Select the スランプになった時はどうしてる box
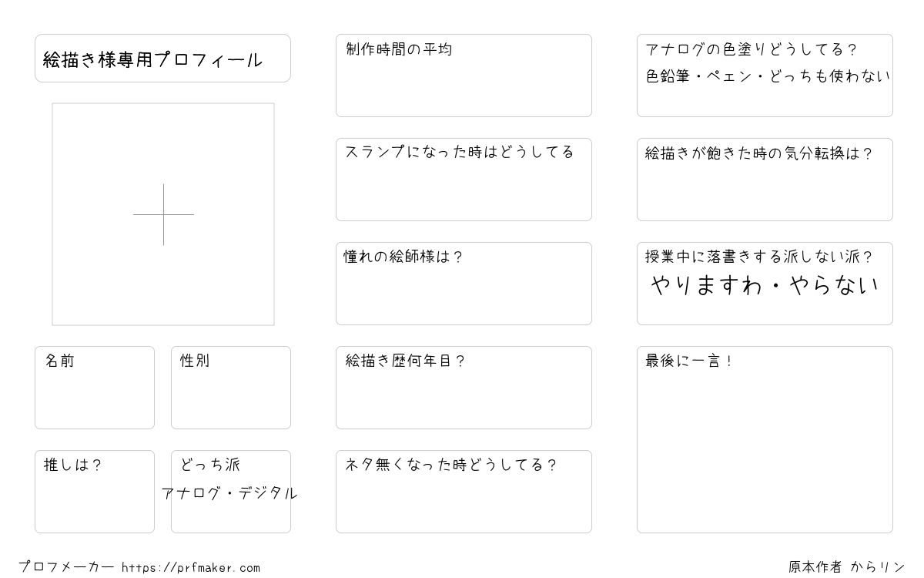Viewport: 924px width, 578px height. point(464,180)
